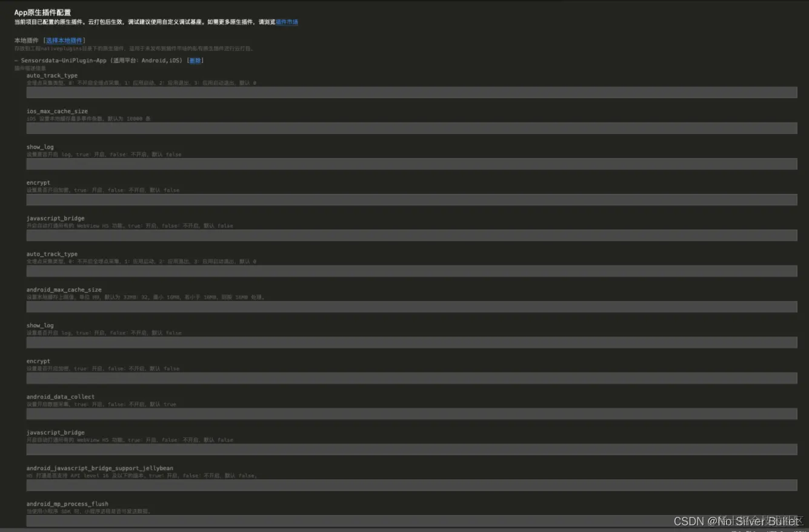The width and height of the screenshot is (809, 532).
Task: Focus the android_max_cache_size input field
Action: pyautogui.click(x=411, y=307)
